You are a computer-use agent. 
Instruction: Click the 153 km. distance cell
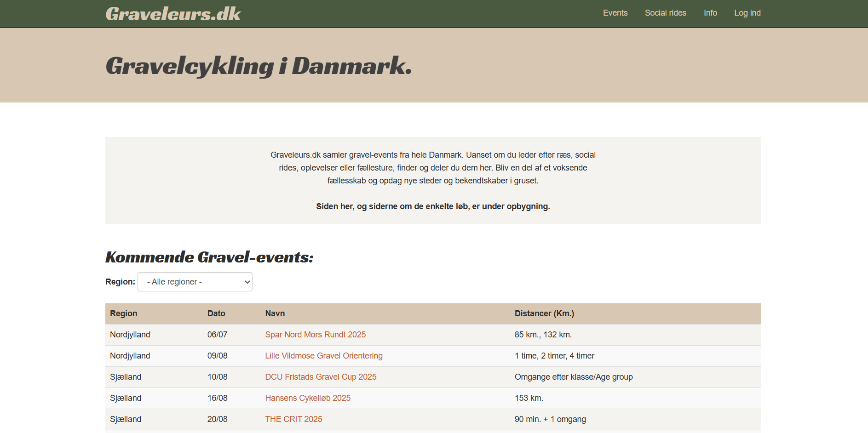point(529,398)
